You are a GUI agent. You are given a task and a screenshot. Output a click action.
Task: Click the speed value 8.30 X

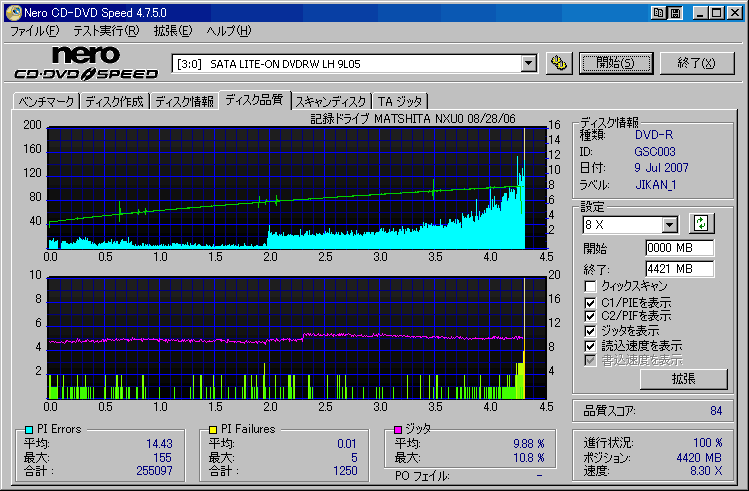click(x=706, y=471)
